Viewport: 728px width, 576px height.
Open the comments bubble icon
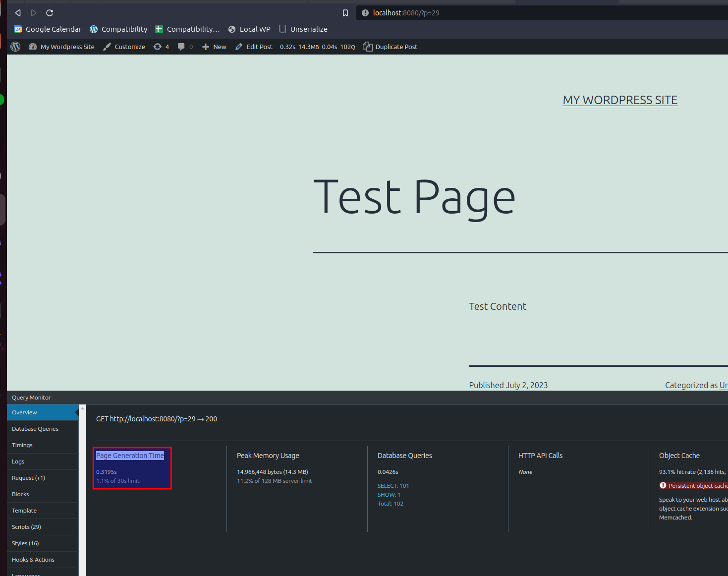click(185, 47)
